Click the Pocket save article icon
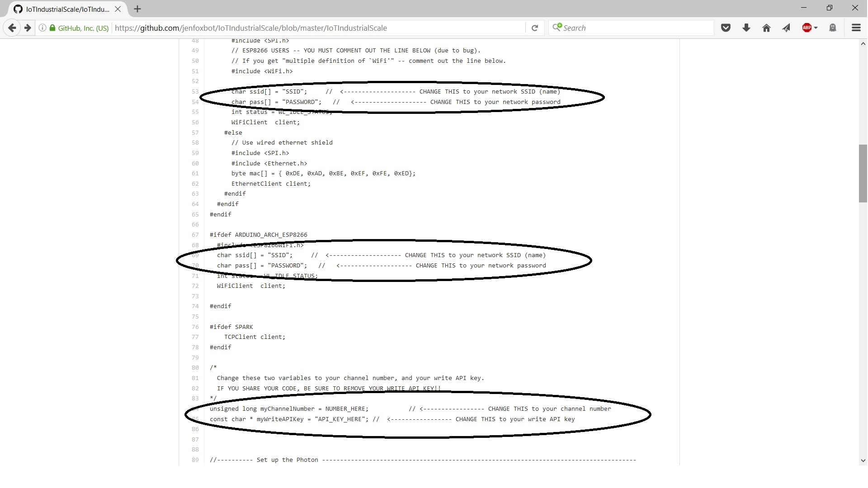868x488 pixels. (x=726, y=28)
